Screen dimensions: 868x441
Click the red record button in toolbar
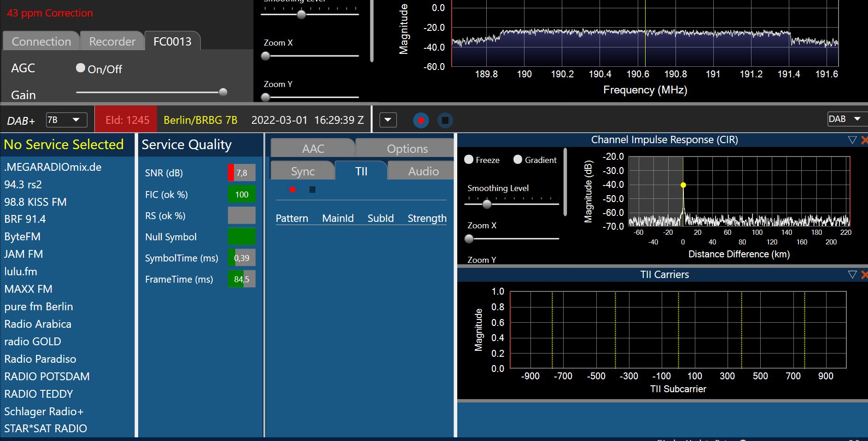point(420,121)
